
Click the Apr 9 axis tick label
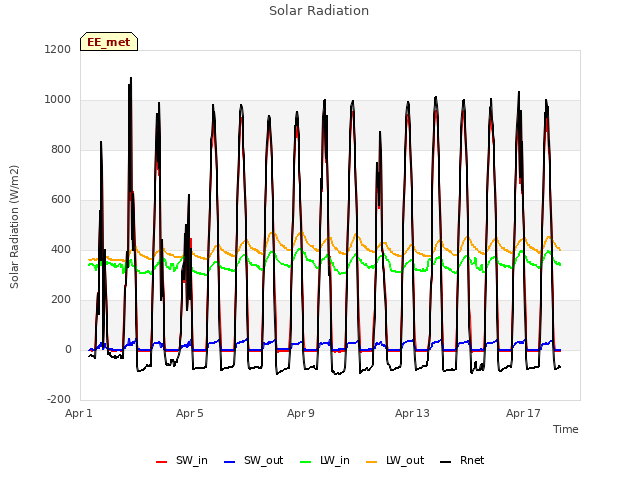pyautogui.click(x=301, y=413)
